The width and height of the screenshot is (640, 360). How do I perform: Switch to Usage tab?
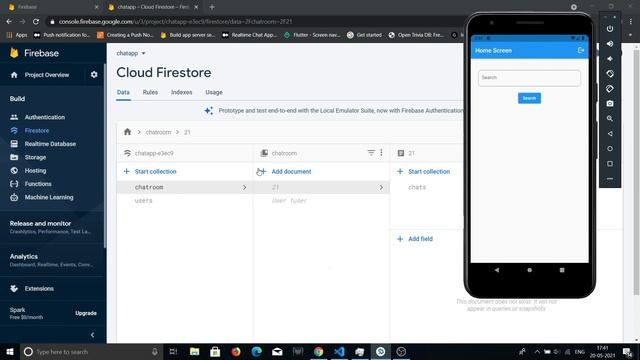[x=214, y=92]
